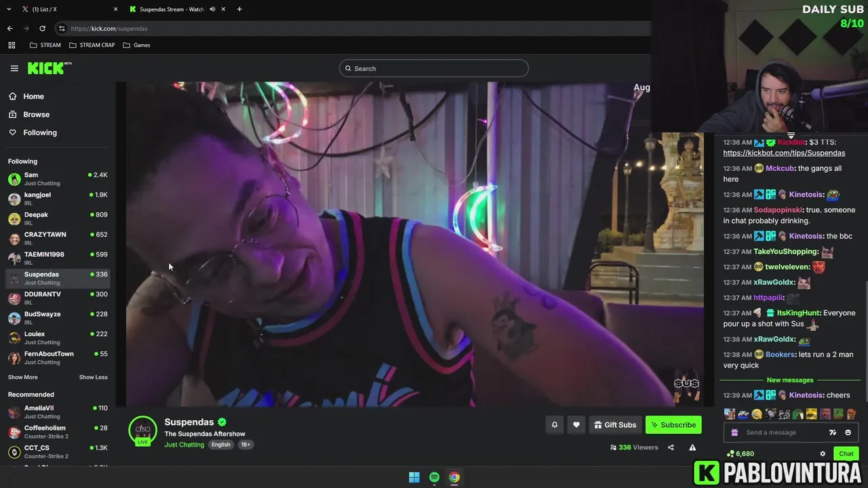The image size is (868, 488).
Task: Select the laughing emoji quick emote
Action: click(x=757, y=414)
